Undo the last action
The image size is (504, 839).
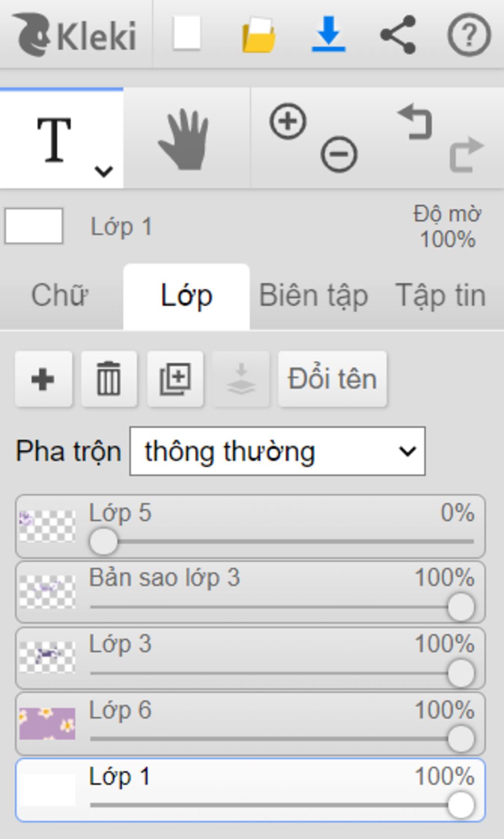point(416,121)
